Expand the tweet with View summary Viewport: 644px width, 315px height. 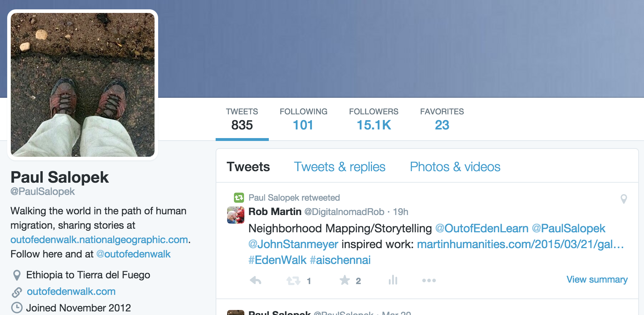tap(597, 279)
